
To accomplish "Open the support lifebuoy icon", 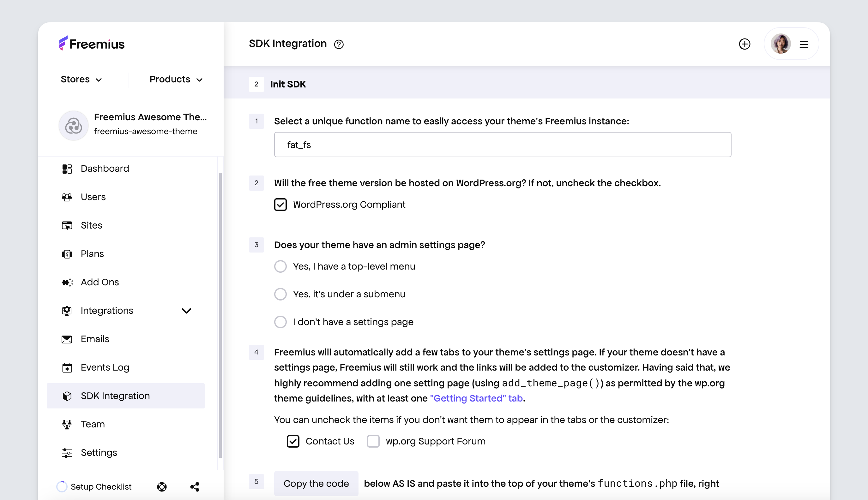I will 162,487.
